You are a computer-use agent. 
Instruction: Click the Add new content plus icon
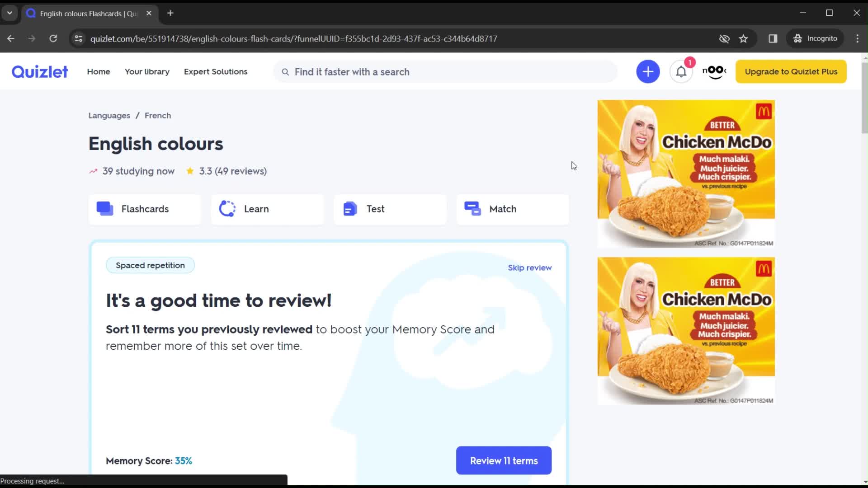tap(648, 71)
